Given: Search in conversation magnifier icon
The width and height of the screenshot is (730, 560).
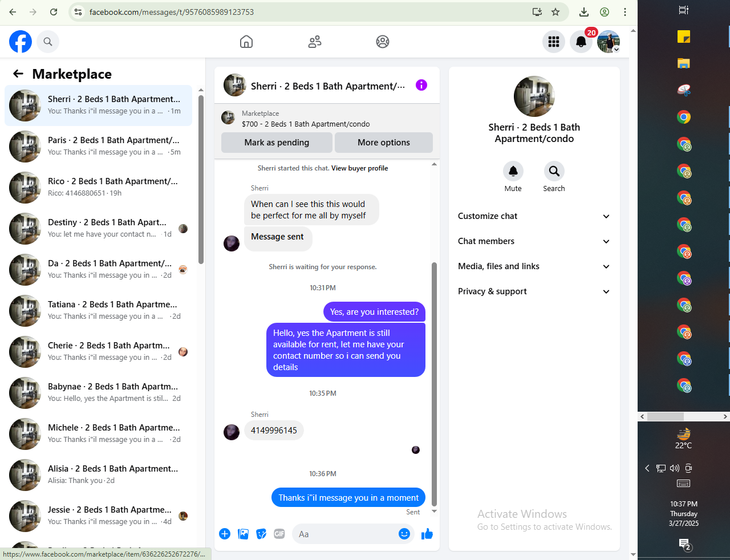Looking at the screenshot, I should click(554, 171).
